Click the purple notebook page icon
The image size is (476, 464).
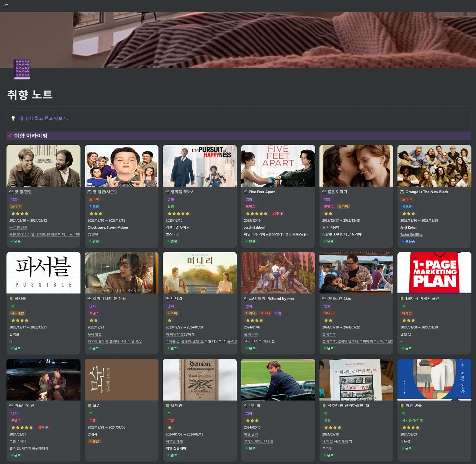point(22,69)
